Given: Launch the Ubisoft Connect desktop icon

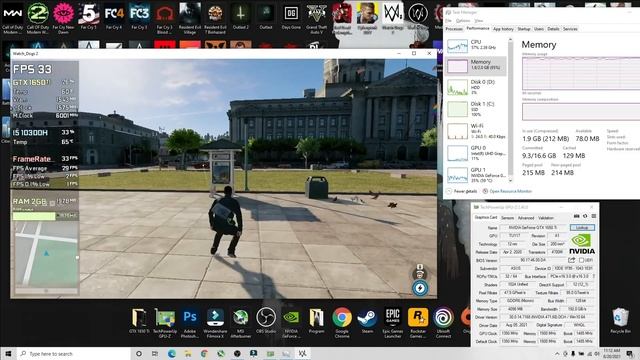Looking at the screenshot, I should pyautogui.click(x=443, y=322).
